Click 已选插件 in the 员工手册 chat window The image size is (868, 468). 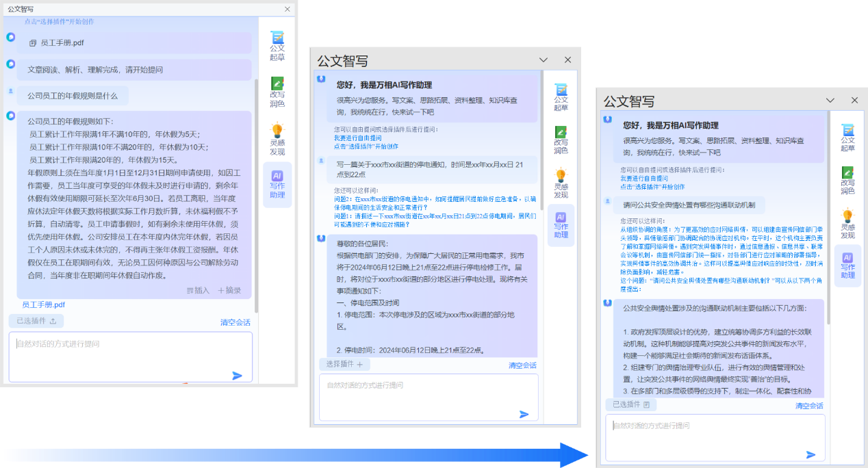pos(36,321)
